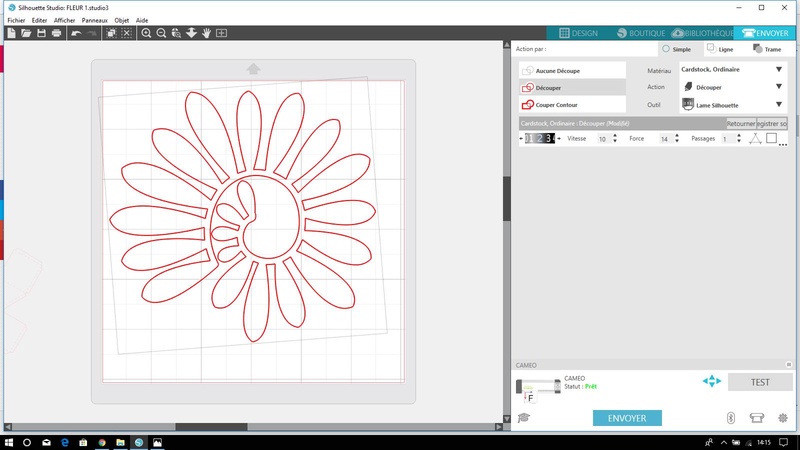The width and height of the screenshot is (800, 450).
Task: Open the Silhouette devices icon
Action: [757, 418]
